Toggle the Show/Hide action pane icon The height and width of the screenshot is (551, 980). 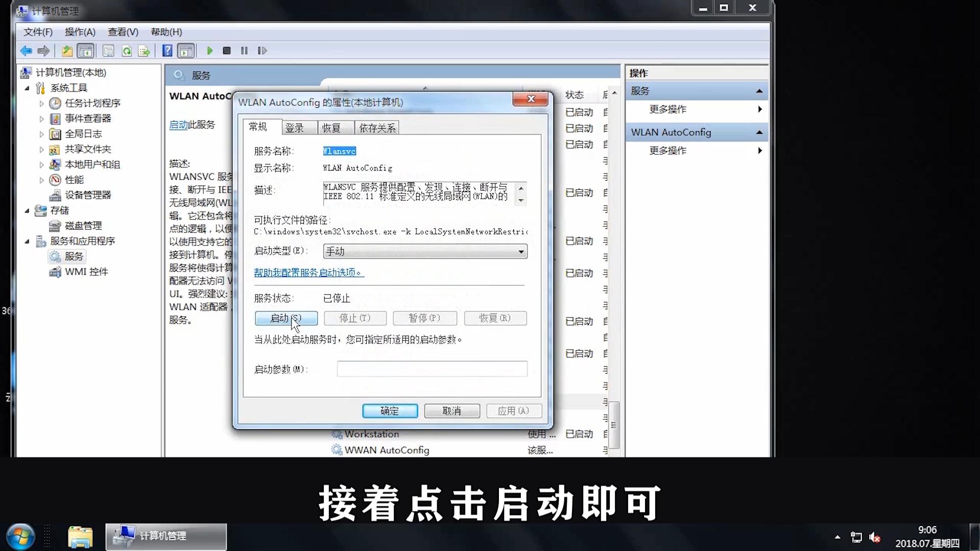click(186, 51)
